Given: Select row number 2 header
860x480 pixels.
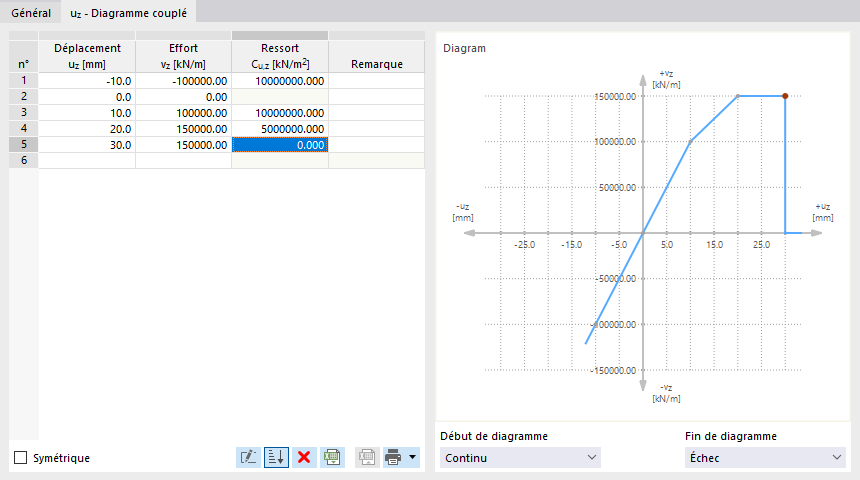Looking at the screenshot, I should coord(24,97).
